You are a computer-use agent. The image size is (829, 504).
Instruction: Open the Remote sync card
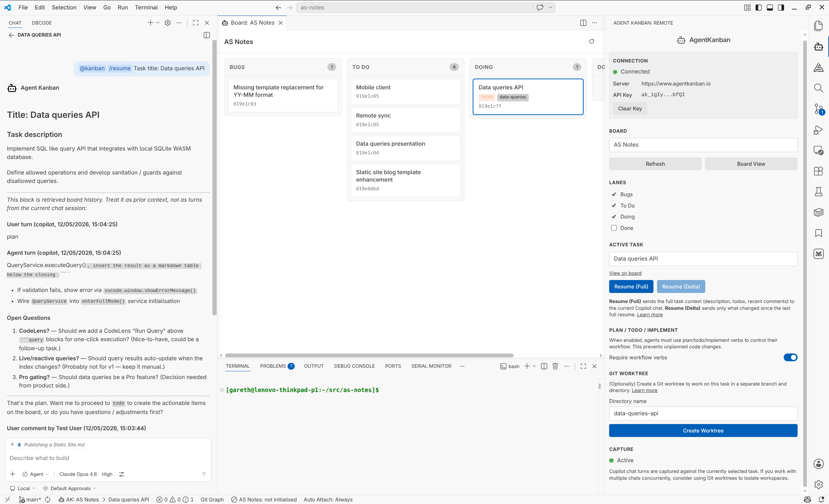[x=405, y=120]
